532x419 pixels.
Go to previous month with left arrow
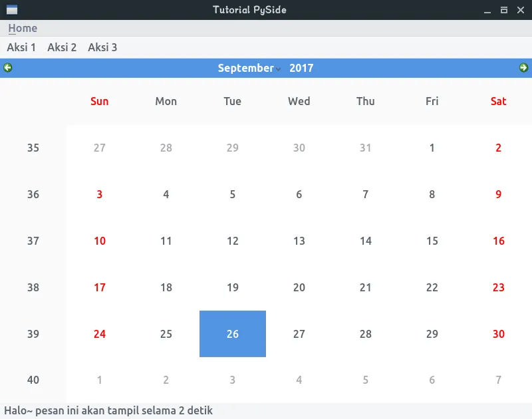click(x=8, y=68)
